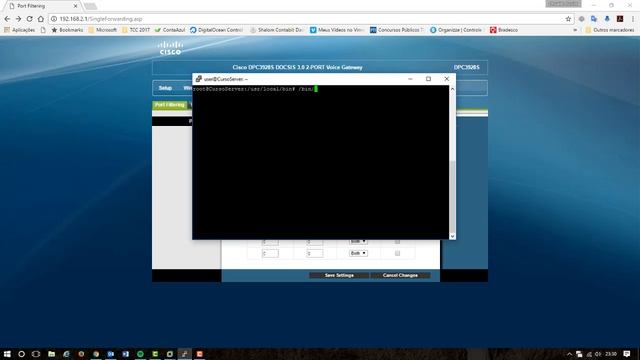640x360 pixels.
Task: Open the clock showing 23:30
Action: click(x=611, y=354)
